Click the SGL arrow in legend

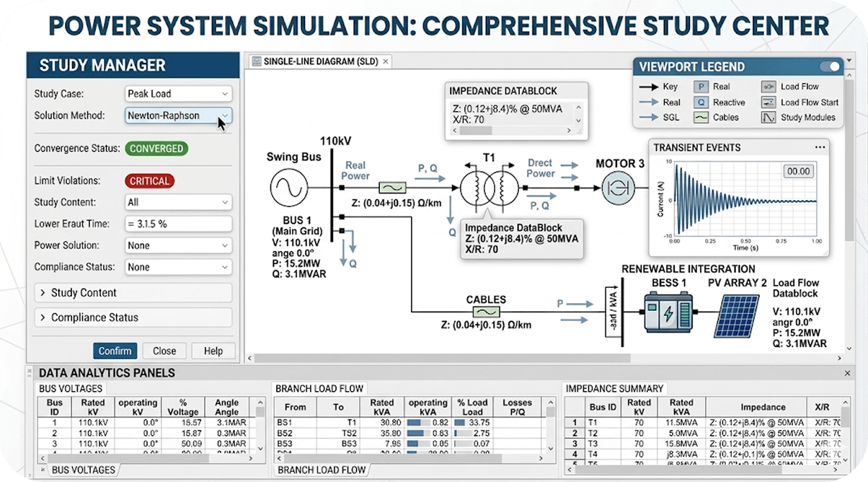pyautogui.click(x=647, y=118)
